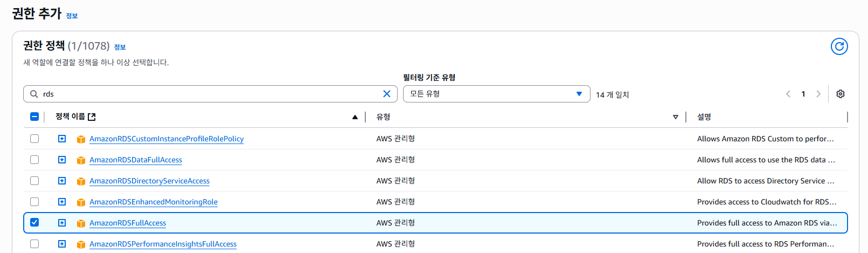Open the table preferences gear icon

tap(840, 94)
